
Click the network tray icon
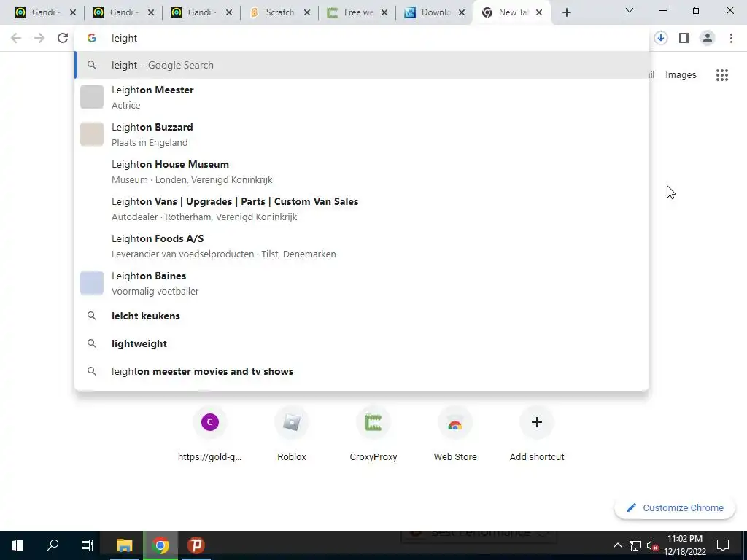click(635, 545)
